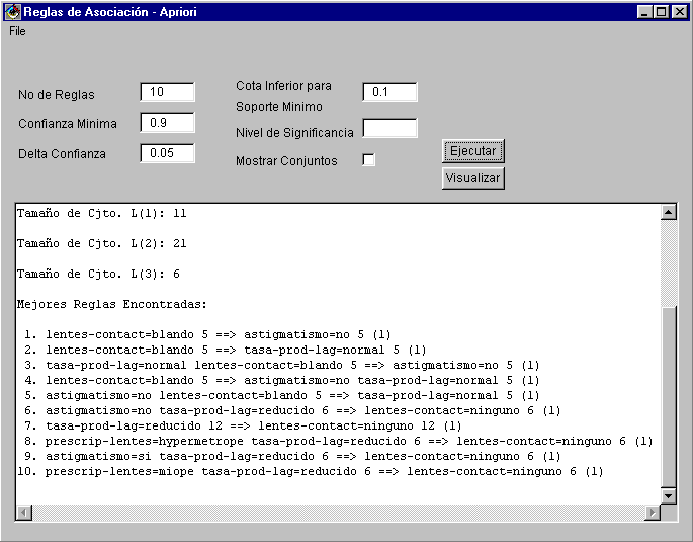This screenshot has height=542, width=693.
Task: Enable the Mostrar Conjuntos checkbox
Action: click(x=368, y=160)
